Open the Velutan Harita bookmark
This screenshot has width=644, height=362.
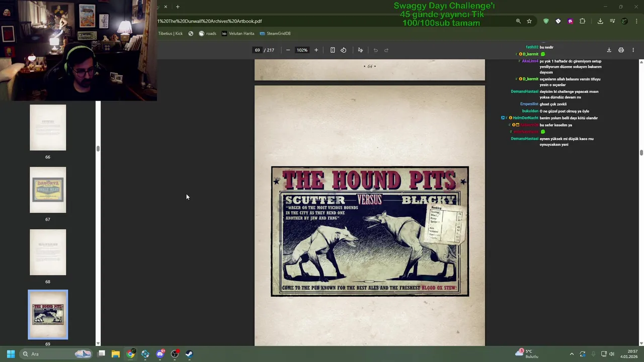(238, 33)
